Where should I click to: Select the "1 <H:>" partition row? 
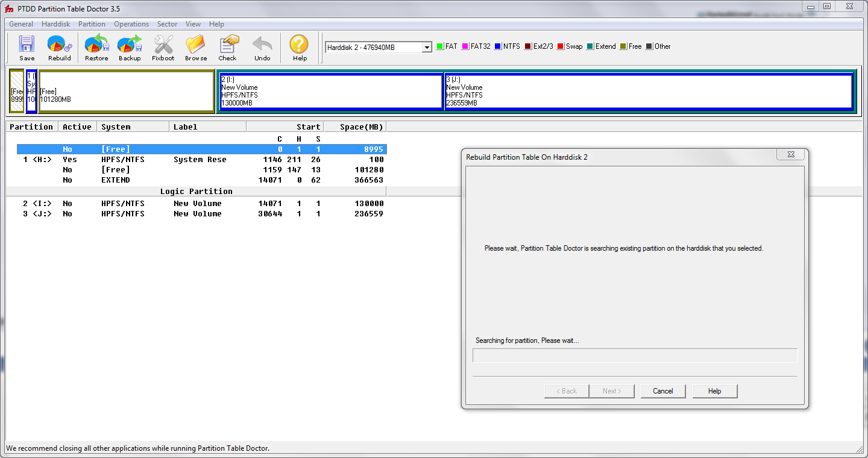[202, 160]
